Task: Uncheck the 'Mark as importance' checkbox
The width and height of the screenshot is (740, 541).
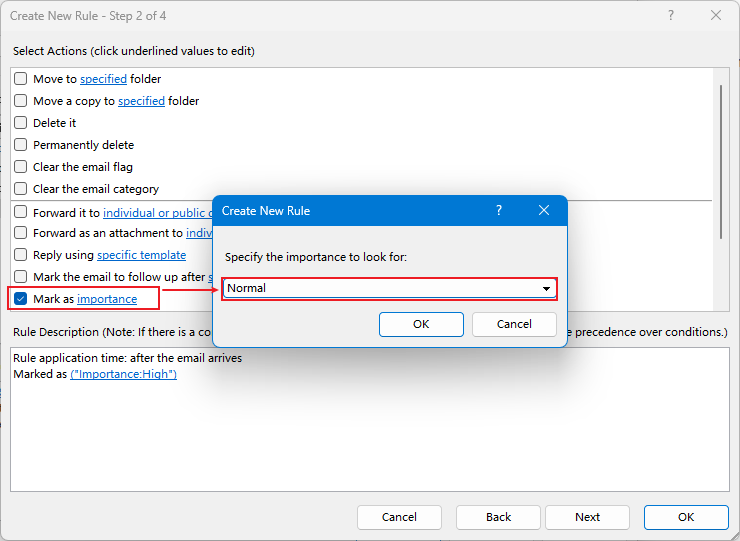Action: 21,298
